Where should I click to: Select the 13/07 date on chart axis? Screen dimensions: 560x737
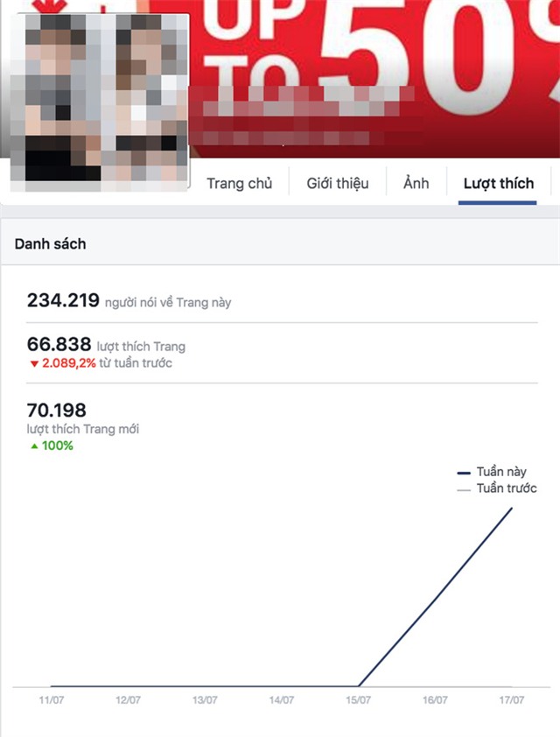click(205, 700)
